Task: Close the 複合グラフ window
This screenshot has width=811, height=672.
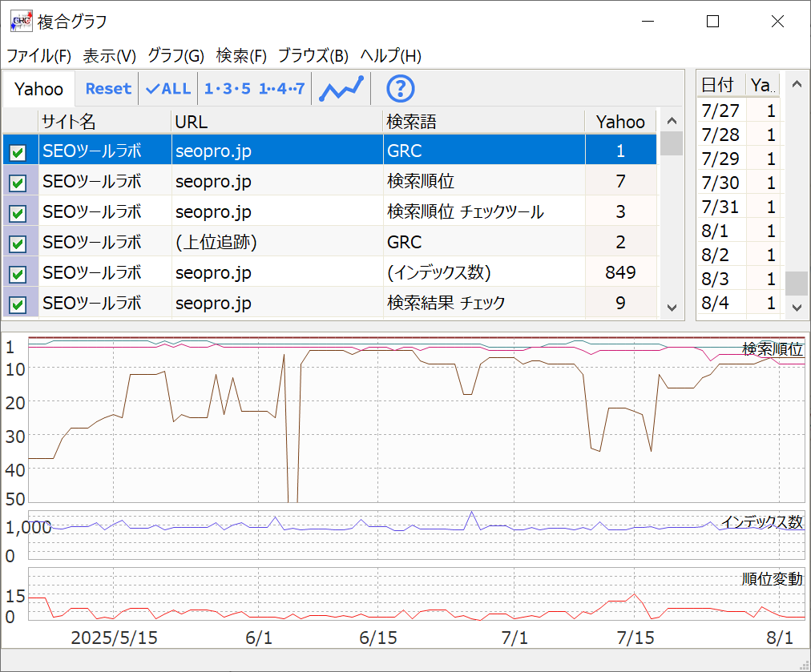Action: [x=777, y=21]
